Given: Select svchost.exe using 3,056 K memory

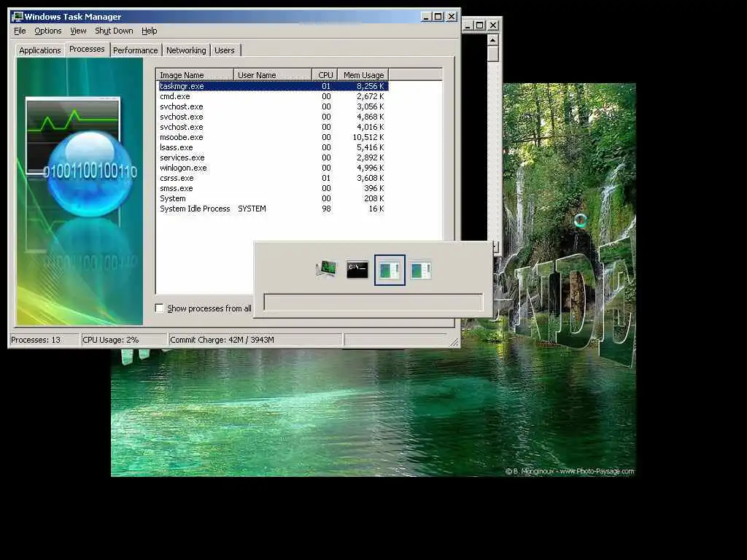Looking at the screenshot, I should 273,106.
